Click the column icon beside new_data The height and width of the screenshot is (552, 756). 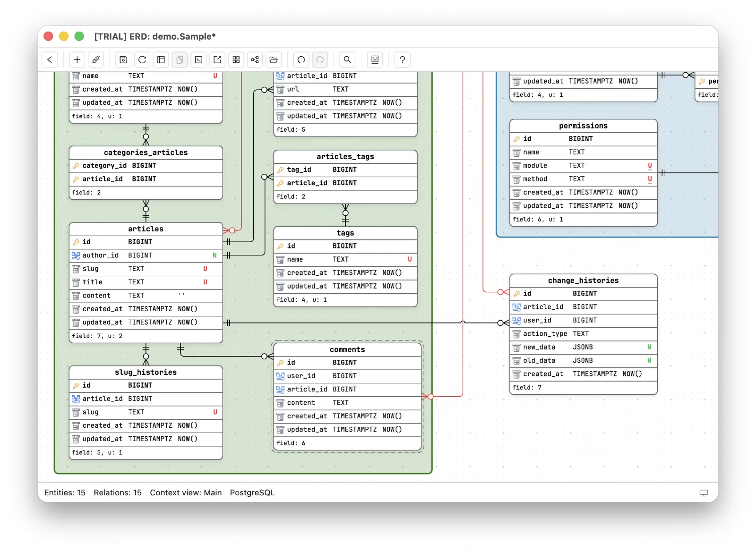click(x=516, y=348)
